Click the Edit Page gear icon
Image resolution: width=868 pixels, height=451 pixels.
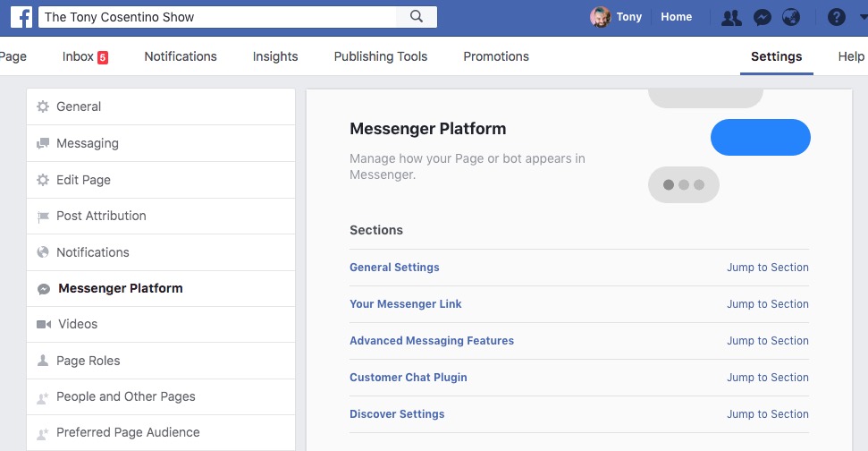tap(43, 180)
